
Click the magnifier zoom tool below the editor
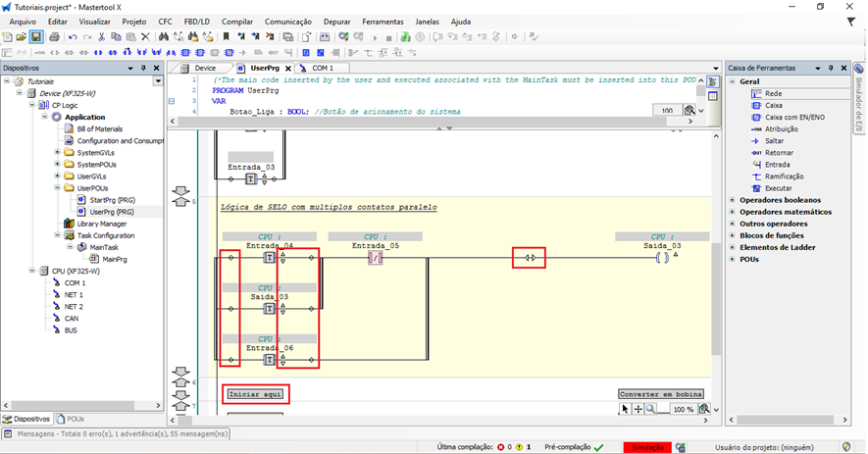pos(651,409)
